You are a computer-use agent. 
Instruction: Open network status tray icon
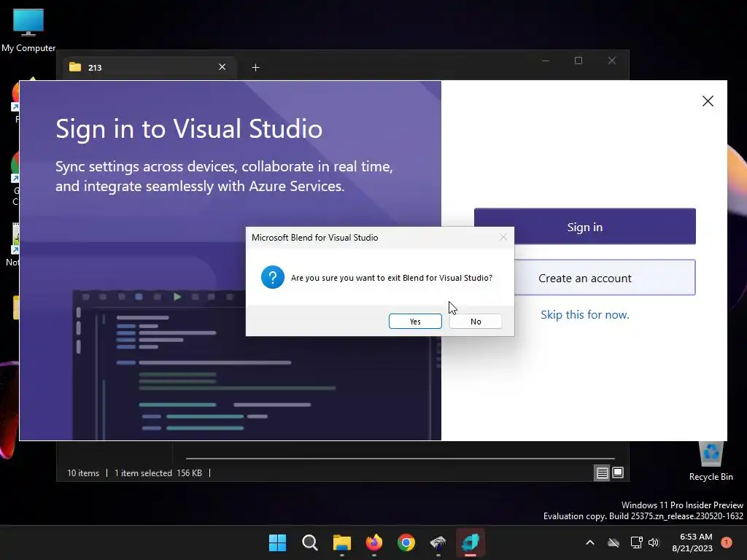636,542
